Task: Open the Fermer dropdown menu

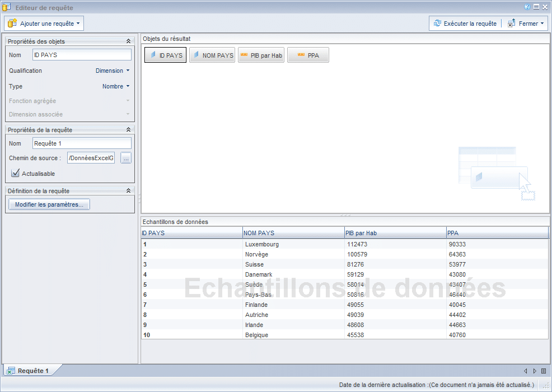Action: (526, 24)
